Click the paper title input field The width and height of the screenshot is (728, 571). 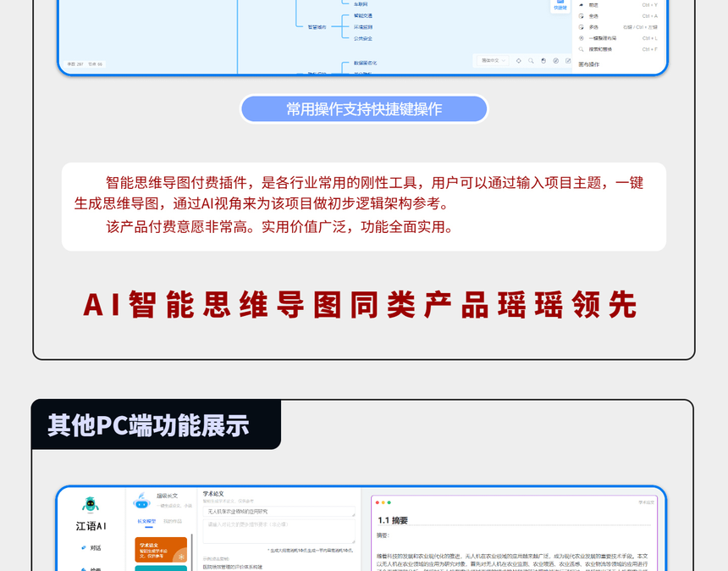point(279,512)
